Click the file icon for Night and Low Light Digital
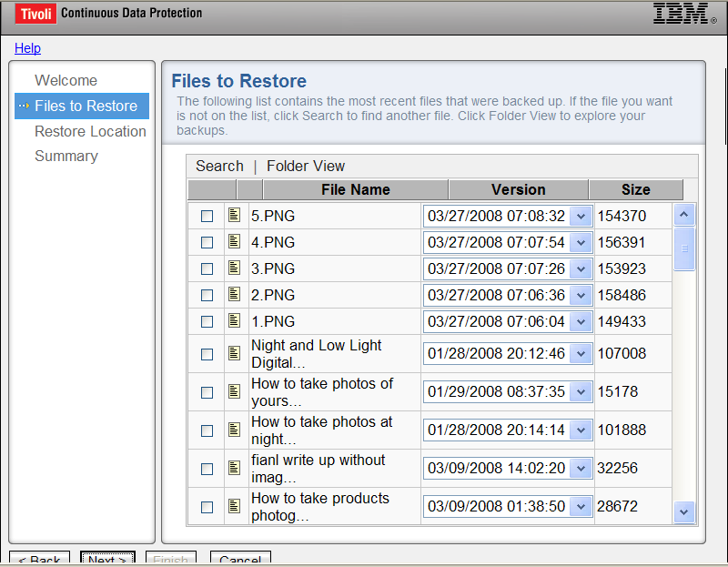 tap(235, 353)
